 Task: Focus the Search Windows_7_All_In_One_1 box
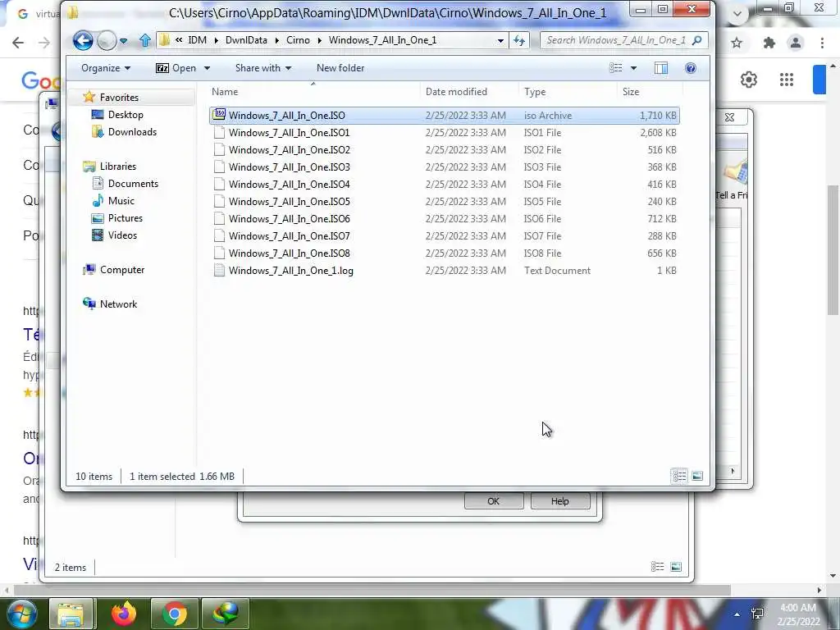pyautogui.click(x=623, y=40)
